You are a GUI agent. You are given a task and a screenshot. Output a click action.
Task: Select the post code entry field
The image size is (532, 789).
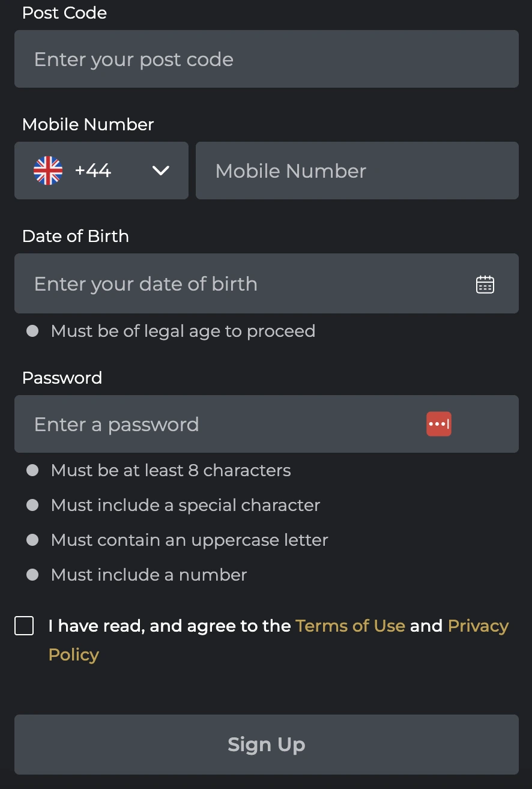pyautogui.click(x=267, y=59)
